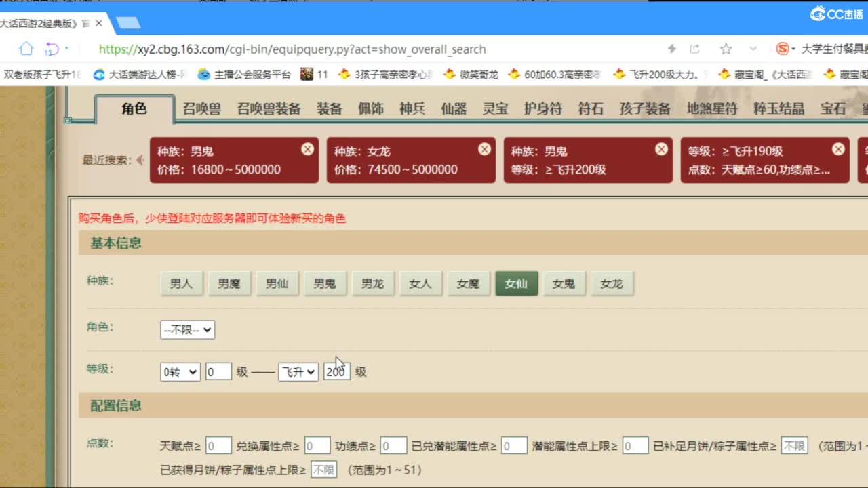This screenshot has width=868, height=488.
Task: Click the 天赋点≥ input field
Action: (218, 446)
